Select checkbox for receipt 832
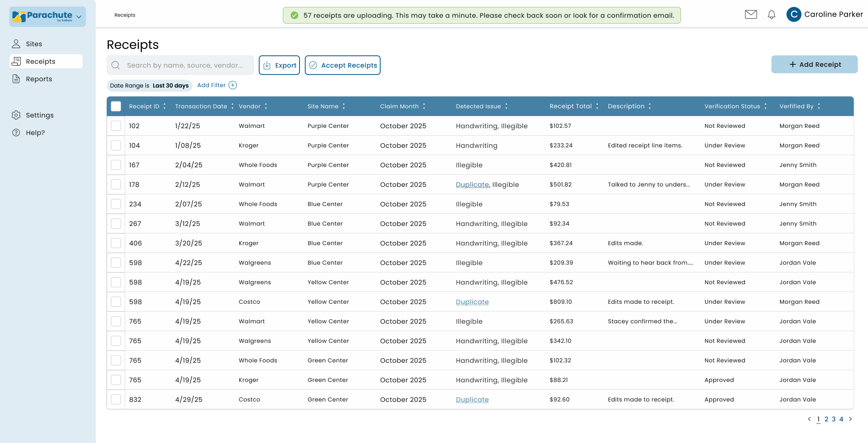Viewport: 868px width, 443px height. 116,399
